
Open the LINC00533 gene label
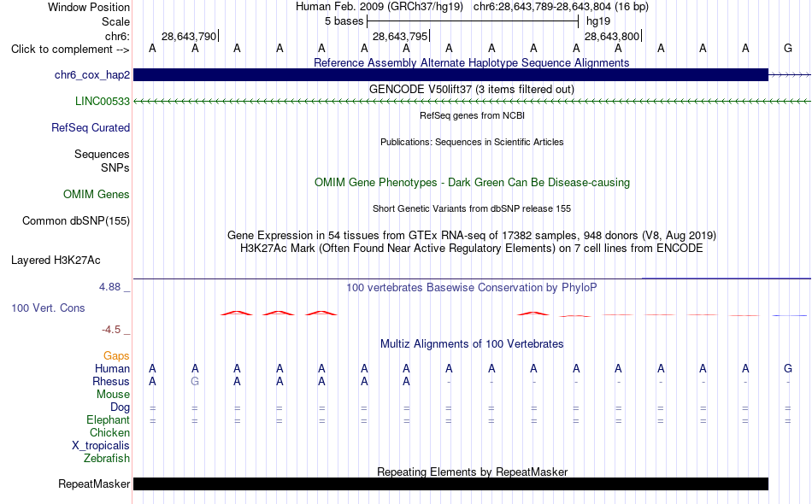point(102,102)
